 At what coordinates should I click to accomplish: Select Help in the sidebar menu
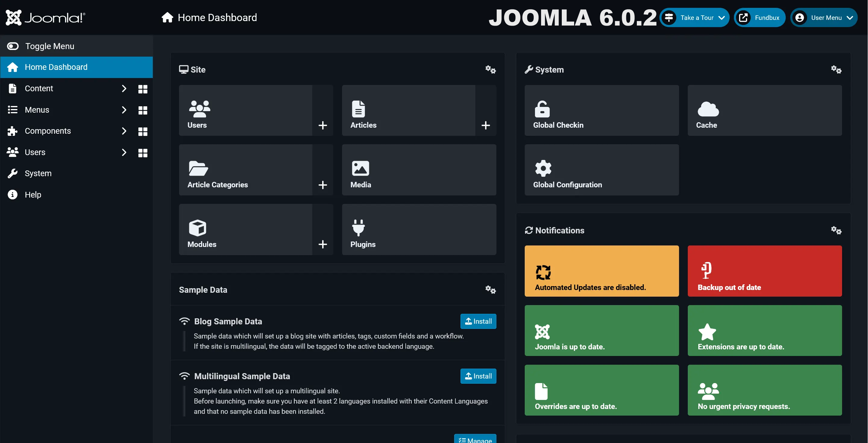click(33, 195)
